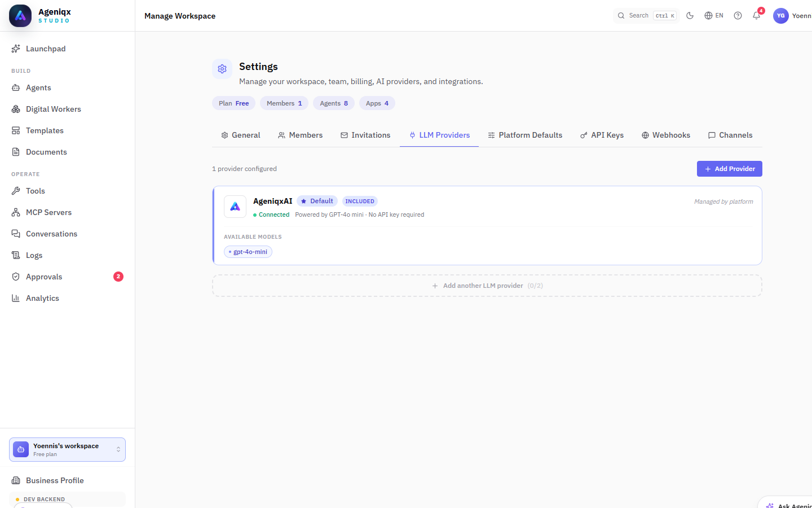Click the Members 1 chip
Viewport: 812px width, 508px height.
click(x=284, y=103)
